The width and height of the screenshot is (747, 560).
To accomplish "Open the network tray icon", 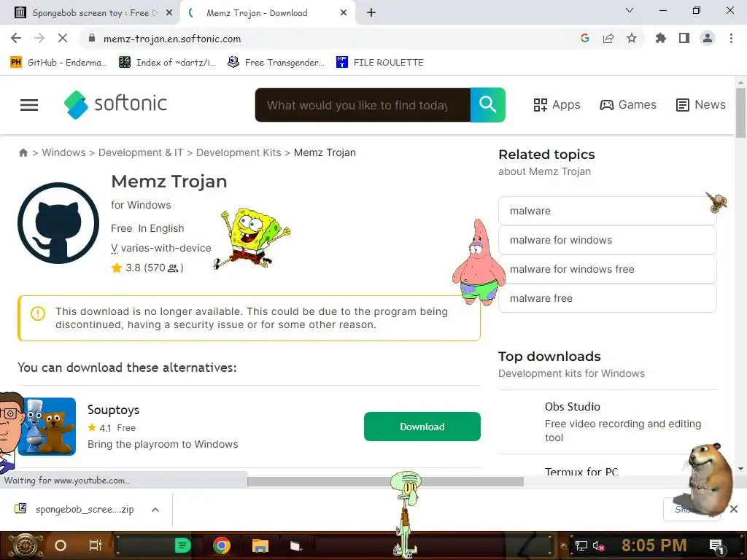I will point(581,545).
